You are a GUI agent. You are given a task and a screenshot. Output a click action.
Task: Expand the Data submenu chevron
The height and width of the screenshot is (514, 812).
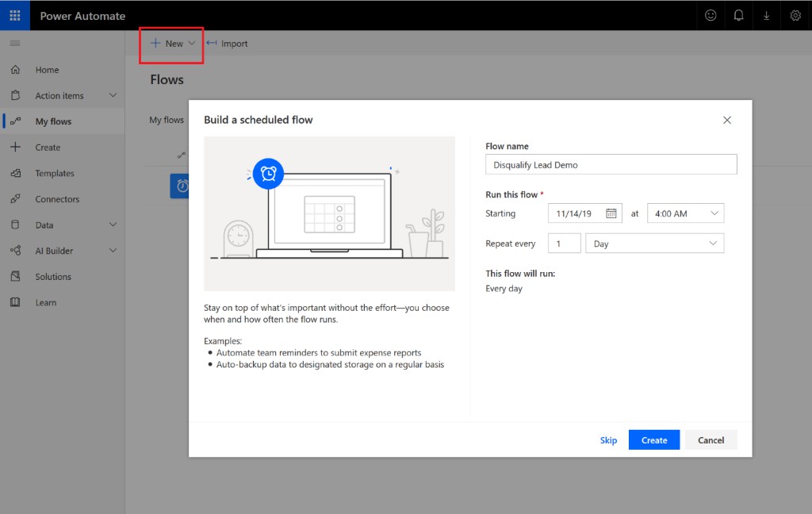point(113,225)
